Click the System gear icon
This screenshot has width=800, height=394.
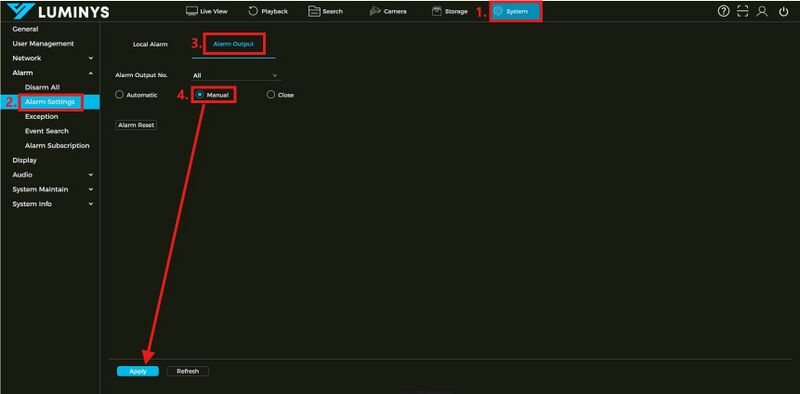coord(498,11)
